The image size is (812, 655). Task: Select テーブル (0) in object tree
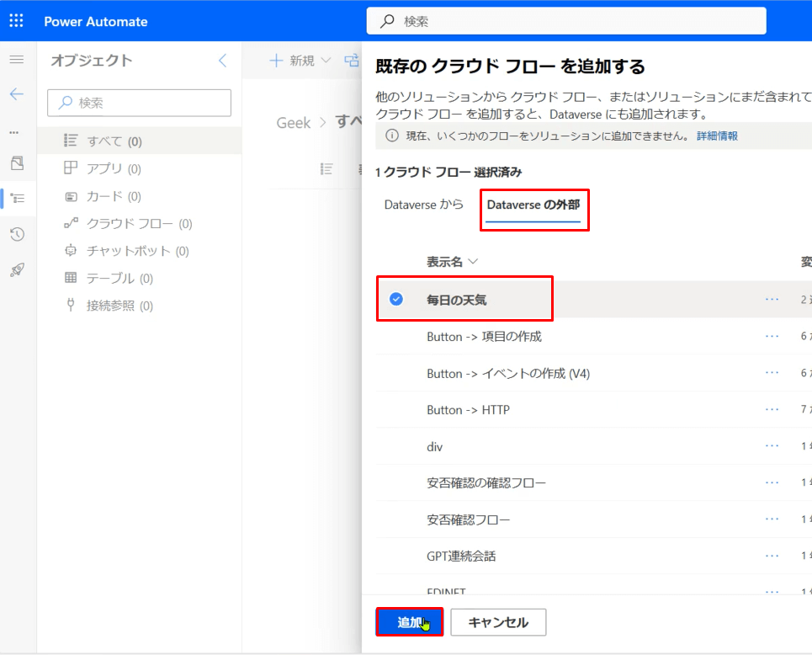(139, 279)
